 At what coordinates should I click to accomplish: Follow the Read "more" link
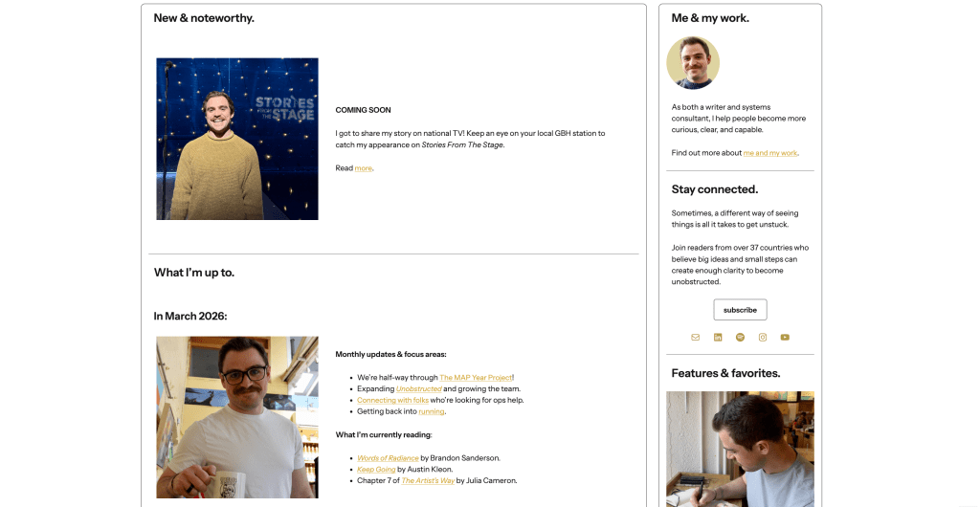[363, 168]
